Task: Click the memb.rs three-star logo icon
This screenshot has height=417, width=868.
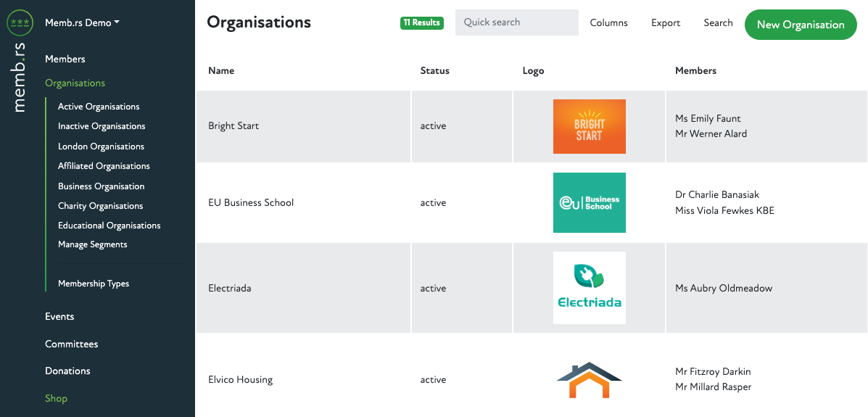Action: (x=20, y=22)
